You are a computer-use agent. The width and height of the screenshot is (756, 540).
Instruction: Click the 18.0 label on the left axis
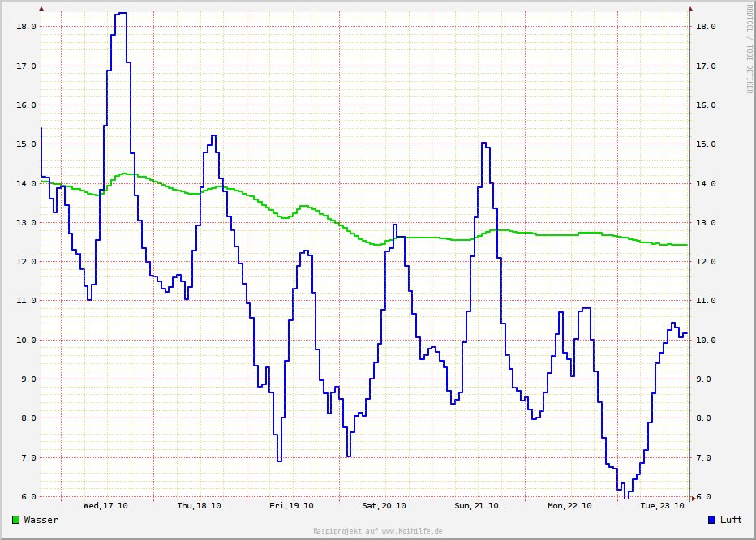coord(26,27)
